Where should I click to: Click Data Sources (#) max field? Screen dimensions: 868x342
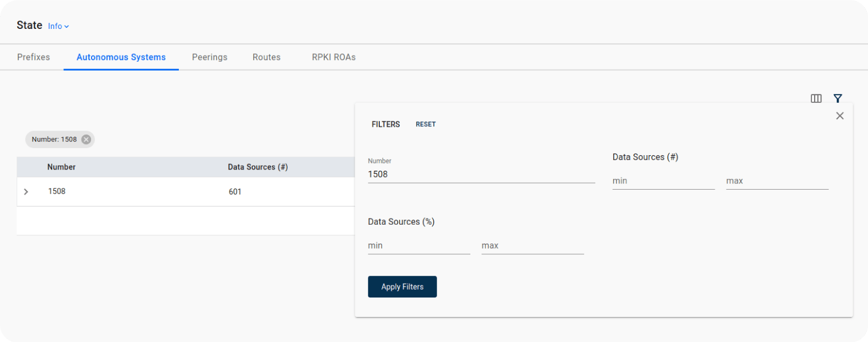point(777,181)
